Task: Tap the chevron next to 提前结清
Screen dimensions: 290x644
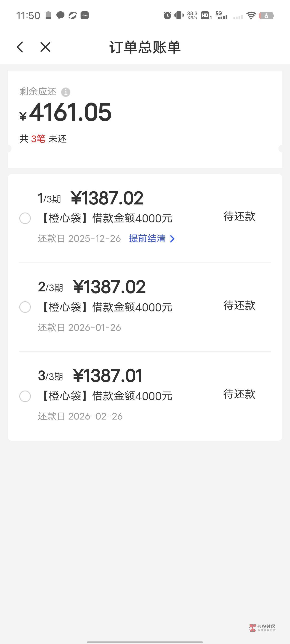Action: click(x=172, y=239)
